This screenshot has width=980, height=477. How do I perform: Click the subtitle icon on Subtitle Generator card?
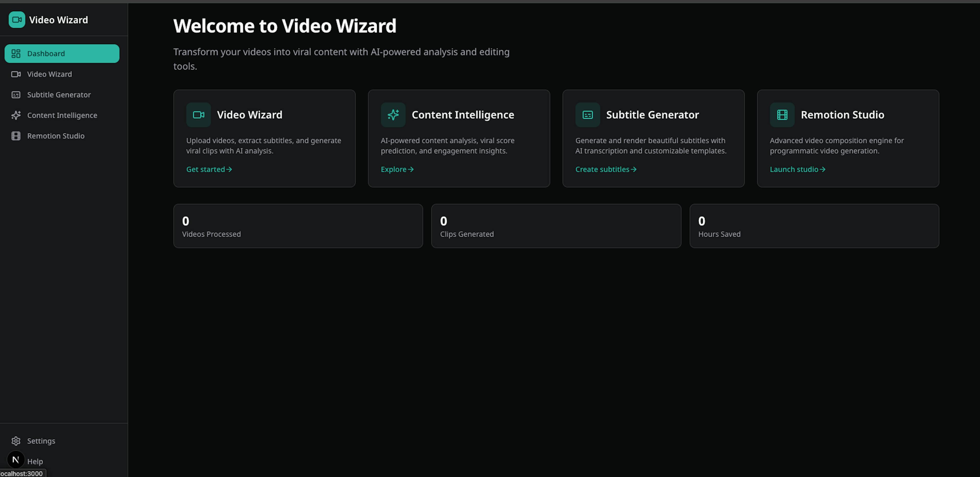pos(587,115)
